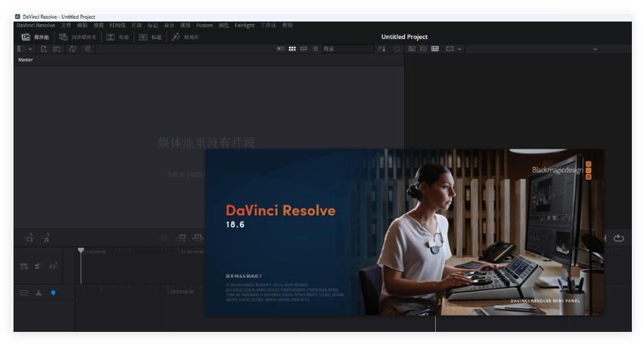Click the timeline track alignment icon
The image size is (644, 344).
[x=38, y=267]
